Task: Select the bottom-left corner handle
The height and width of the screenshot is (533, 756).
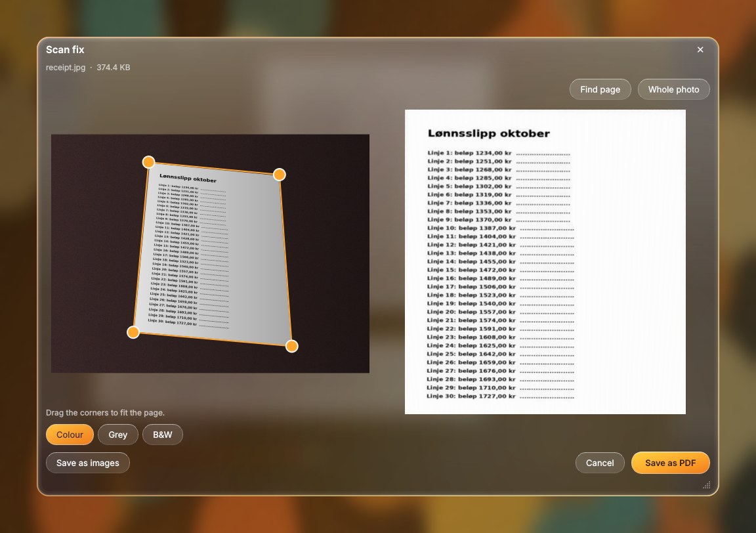Action: 133,332
